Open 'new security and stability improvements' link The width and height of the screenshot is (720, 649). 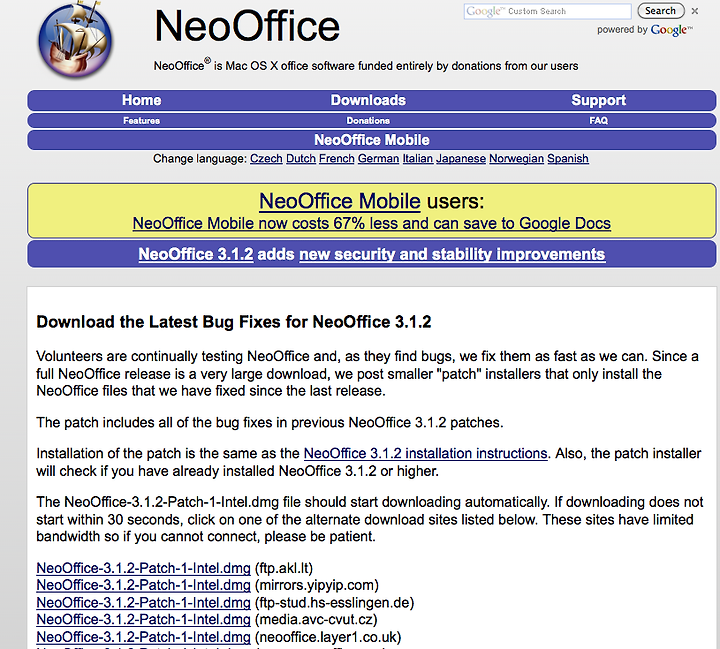tap(452, 254)
